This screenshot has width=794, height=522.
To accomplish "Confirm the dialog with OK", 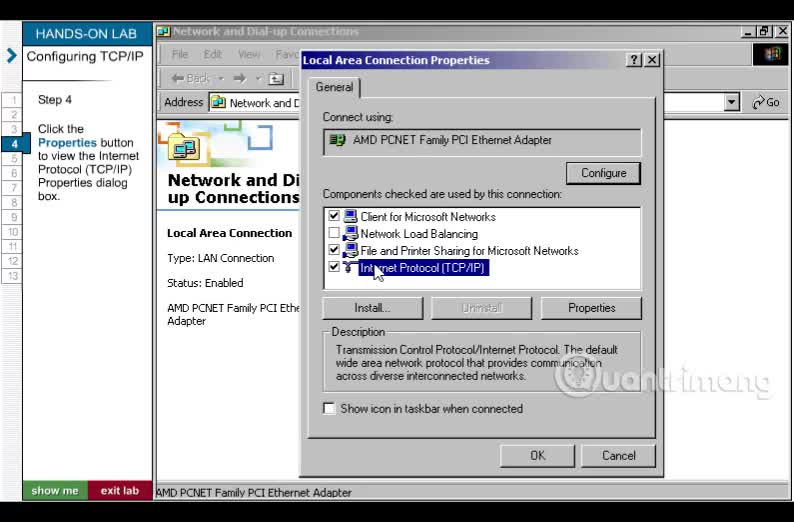I will [537, 456].
